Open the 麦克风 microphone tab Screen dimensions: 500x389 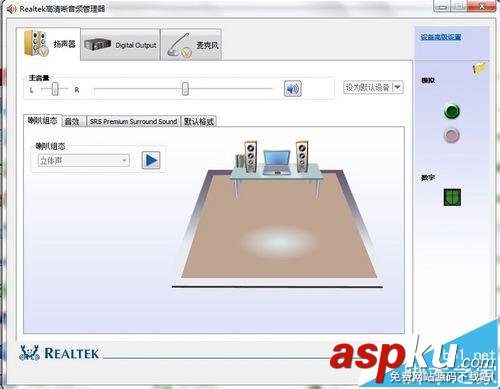tap(191, 45)
